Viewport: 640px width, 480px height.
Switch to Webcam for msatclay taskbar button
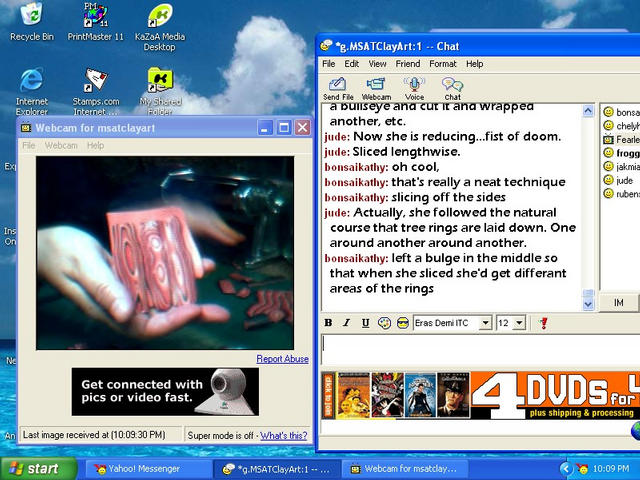pos(405,469)
